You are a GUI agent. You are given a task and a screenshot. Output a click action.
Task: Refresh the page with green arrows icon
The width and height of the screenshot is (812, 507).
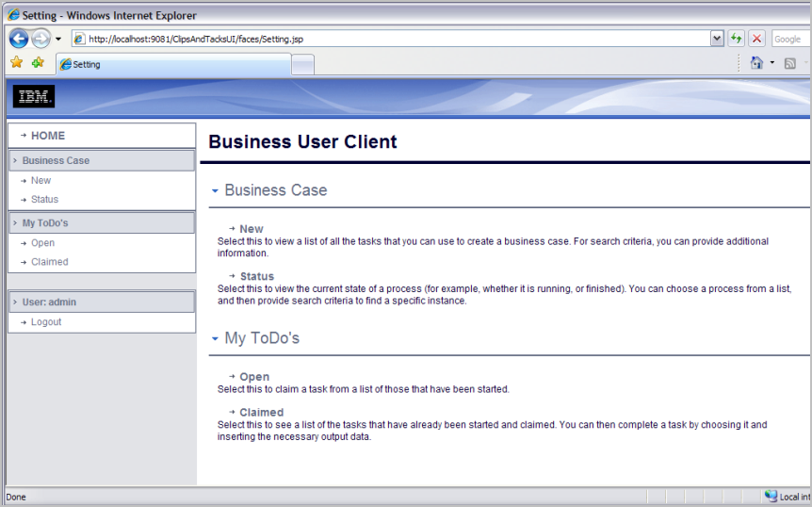coord(736,39)
